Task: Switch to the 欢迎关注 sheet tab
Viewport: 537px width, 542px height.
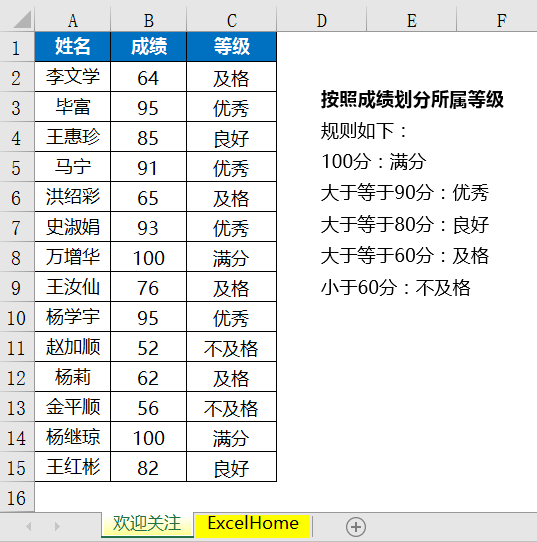Action: (147, 523)
